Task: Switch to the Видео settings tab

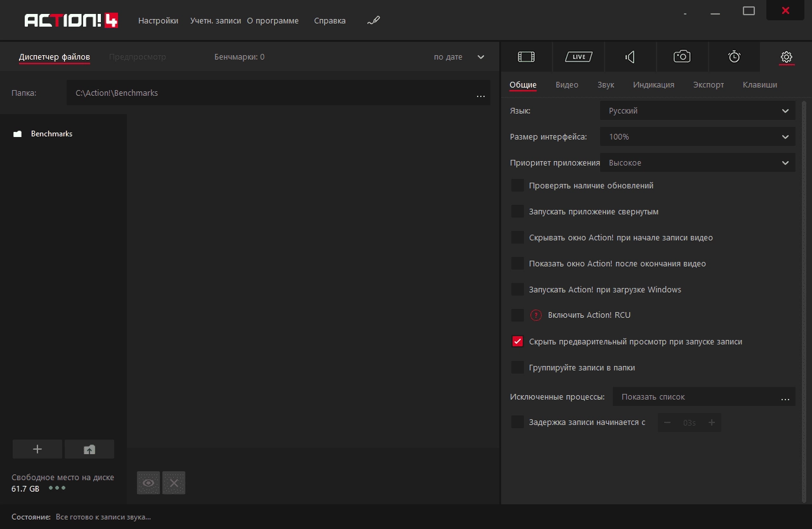Action: coord(567,84)
